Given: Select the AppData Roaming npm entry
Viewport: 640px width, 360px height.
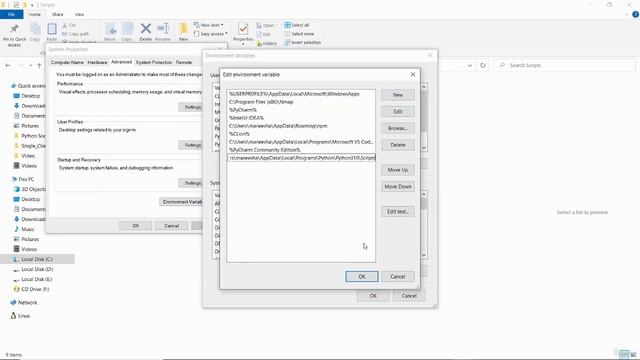Looking at the screenshot, I should coord(301,126).
